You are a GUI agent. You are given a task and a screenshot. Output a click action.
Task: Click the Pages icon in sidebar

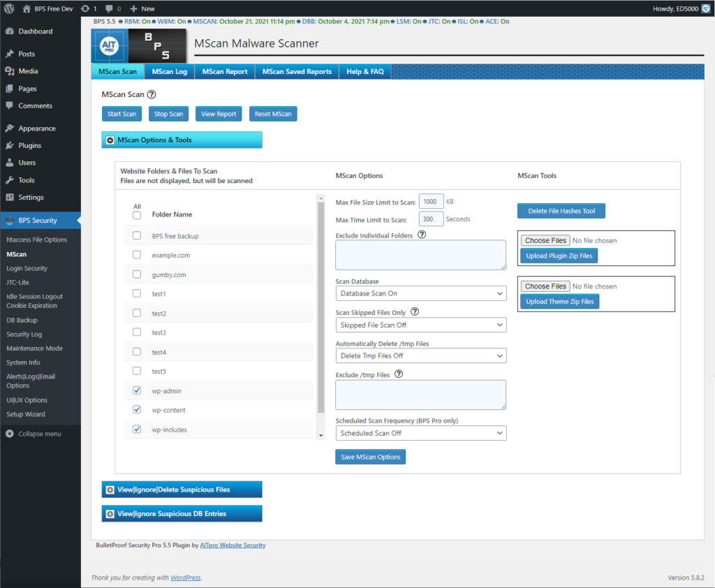coord(10,89)
